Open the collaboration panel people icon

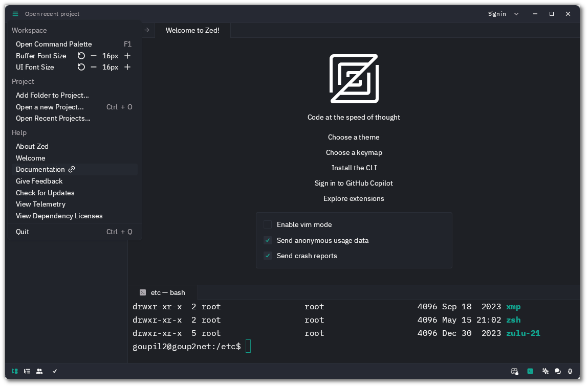[x=39, y=371]
